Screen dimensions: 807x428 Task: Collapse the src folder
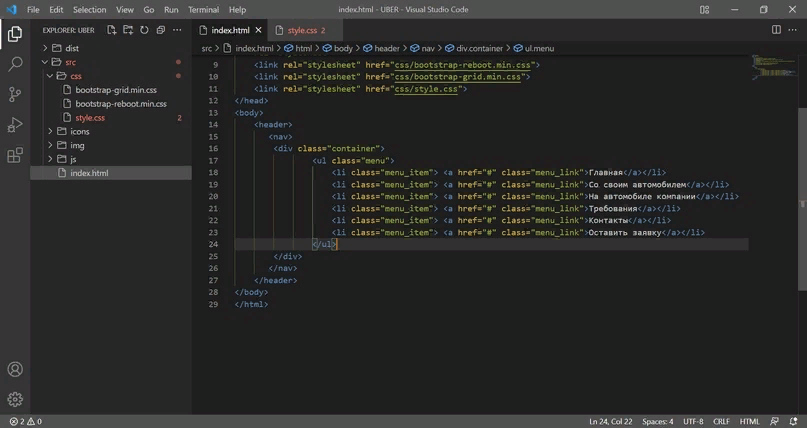(45, 62)
